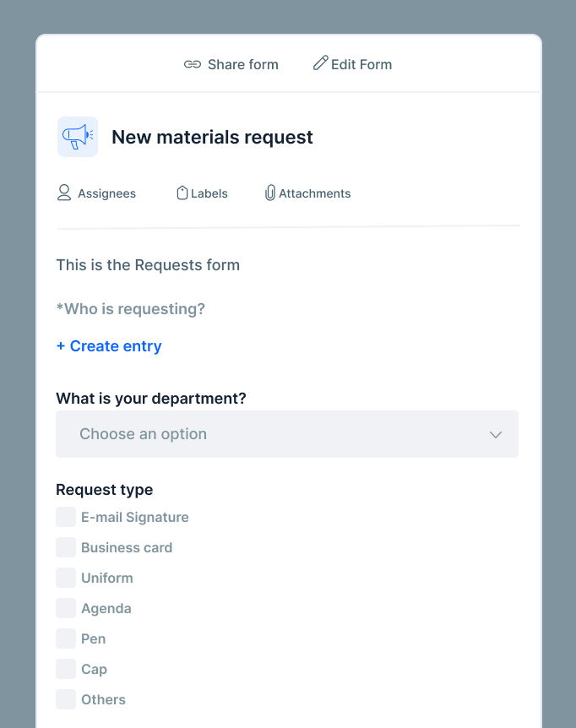Click the Labels tag icon
The width and height of the screenshot is (576, 728).
tap(182, 193)
